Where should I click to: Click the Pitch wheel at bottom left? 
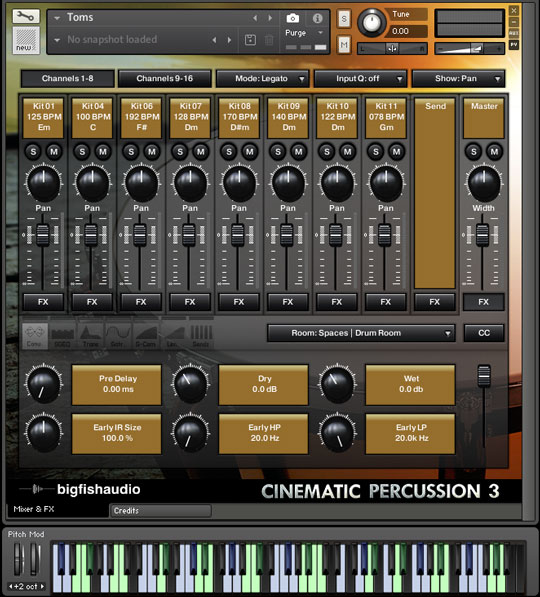coord(18,559)
